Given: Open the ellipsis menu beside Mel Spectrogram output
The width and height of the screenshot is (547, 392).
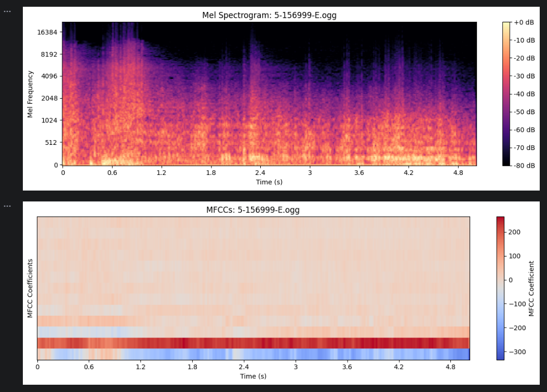Looking at the screenshot, I should pos(7,11).
